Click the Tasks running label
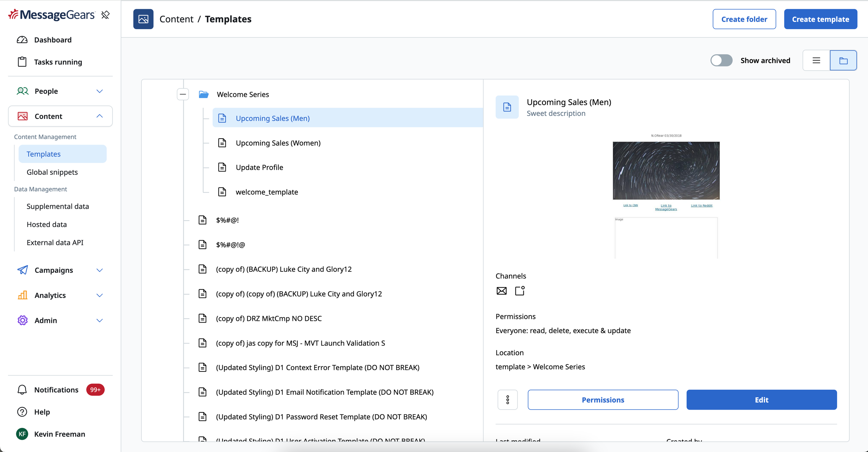The width and height of the screenshot is (868, 452). (58, 62)
